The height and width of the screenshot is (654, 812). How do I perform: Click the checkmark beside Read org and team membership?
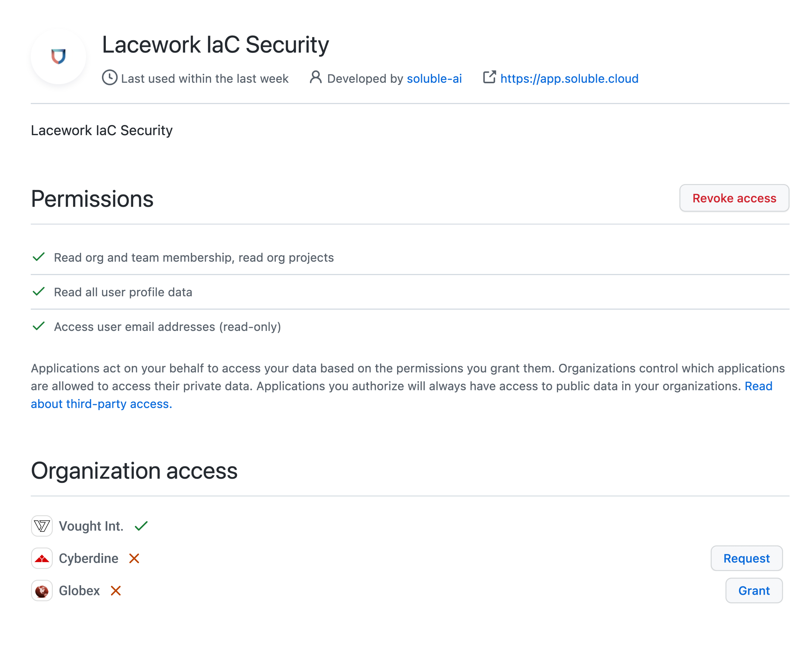coord(39,257)
